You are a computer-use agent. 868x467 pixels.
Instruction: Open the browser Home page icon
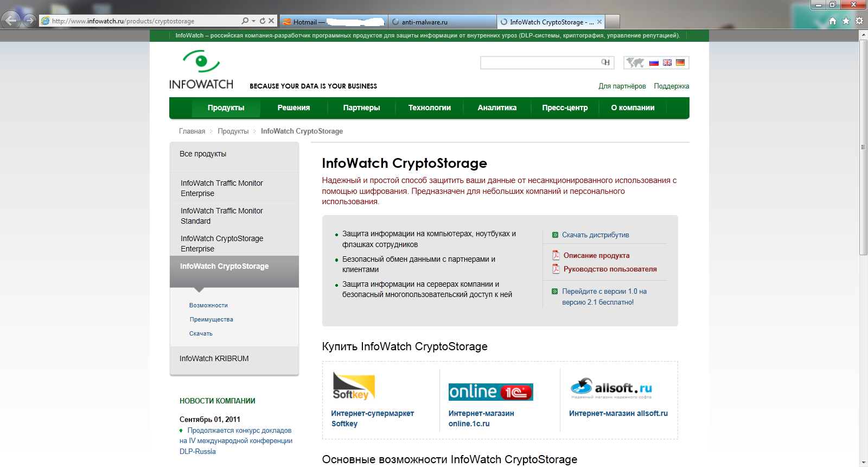(x=833, y=21)
